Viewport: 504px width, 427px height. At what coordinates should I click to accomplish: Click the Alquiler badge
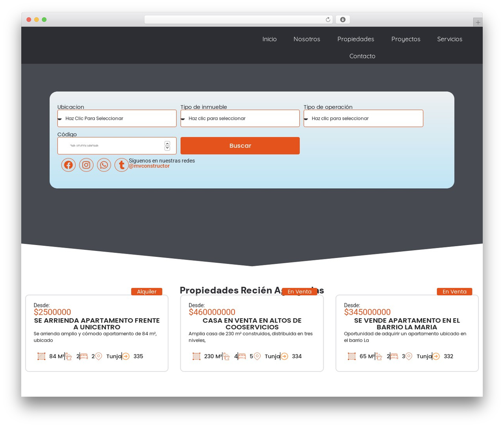(146, 291)
